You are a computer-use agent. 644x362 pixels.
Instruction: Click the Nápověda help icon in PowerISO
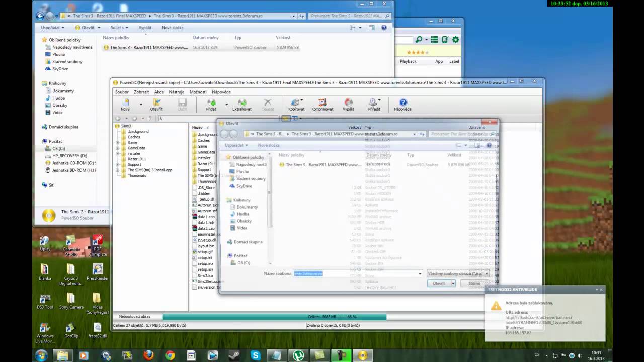click(x=403, y=105)
